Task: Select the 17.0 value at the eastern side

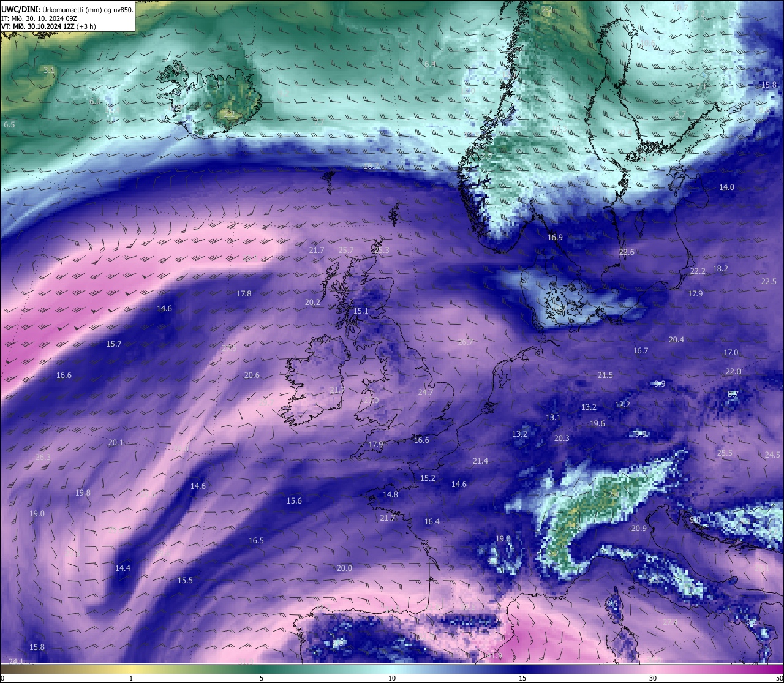Action: click(x=731, y=352)
